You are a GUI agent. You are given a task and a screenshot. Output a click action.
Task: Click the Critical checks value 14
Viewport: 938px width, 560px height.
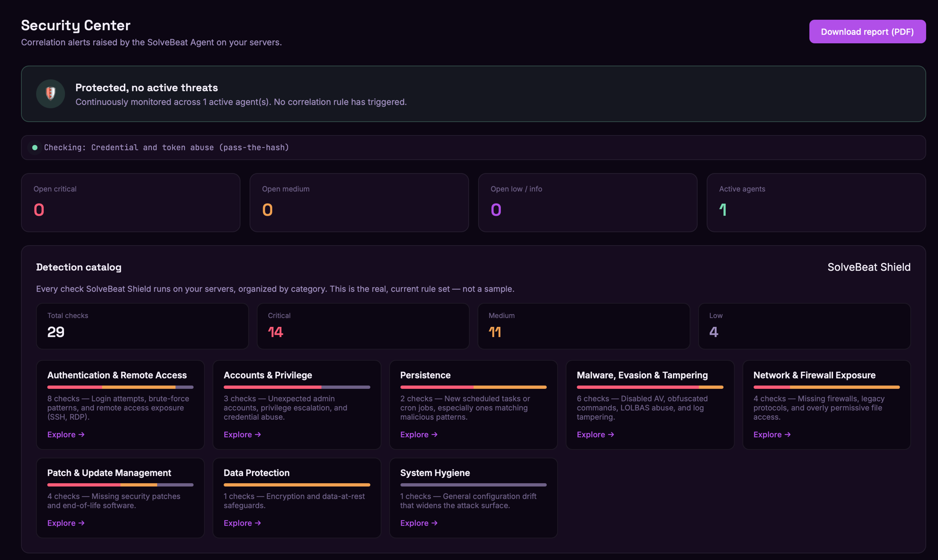pyautogui.click(x=275, y=332)
